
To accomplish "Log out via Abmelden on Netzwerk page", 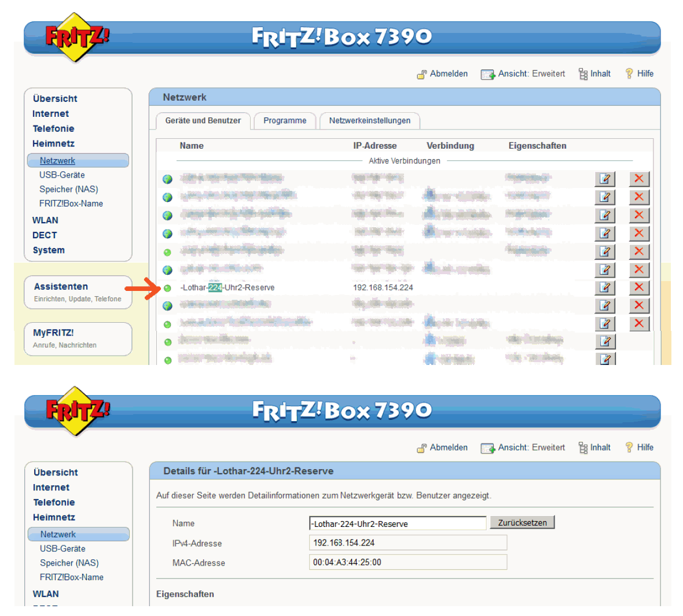I will [x=443, y=74].
